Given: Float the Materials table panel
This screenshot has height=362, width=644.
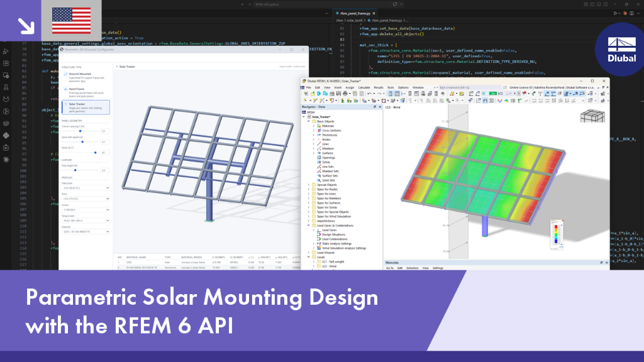Looking at the screenshot, I should pyautogui.click(x=601, y=263).
